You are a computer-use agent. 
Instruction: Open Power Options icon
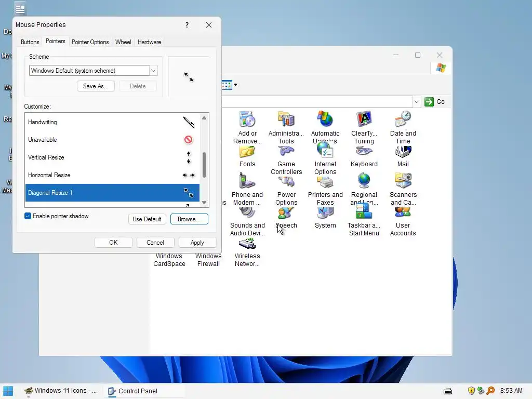[x=286, y=181]
